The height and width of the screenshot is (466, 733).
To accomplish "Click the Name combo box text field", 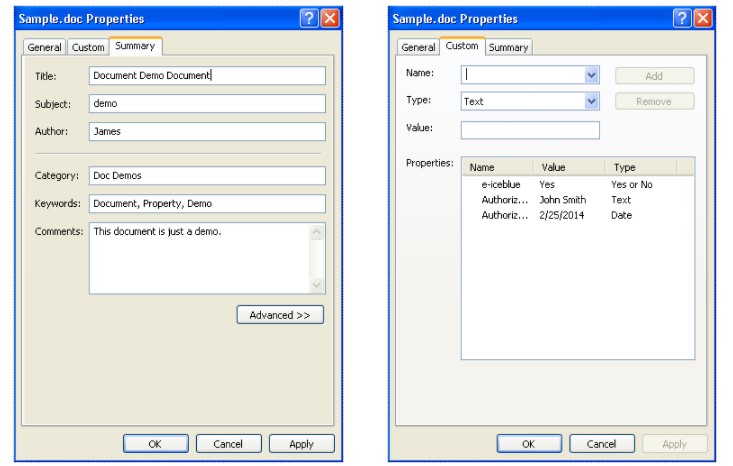I will [x=523, y=75].
